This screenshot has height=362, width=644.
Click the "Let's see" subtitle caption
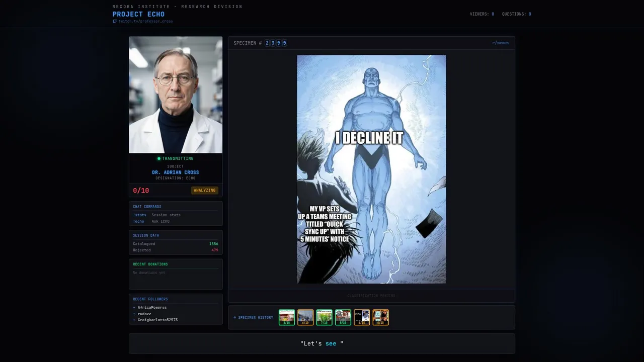click(321, 343)
